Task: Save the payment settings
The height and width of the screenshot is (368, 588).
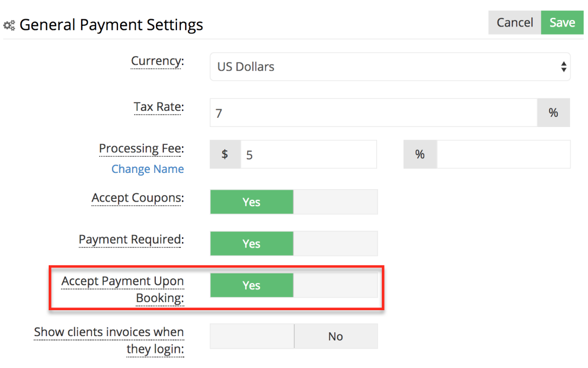Action: click(x=562, y=22)
